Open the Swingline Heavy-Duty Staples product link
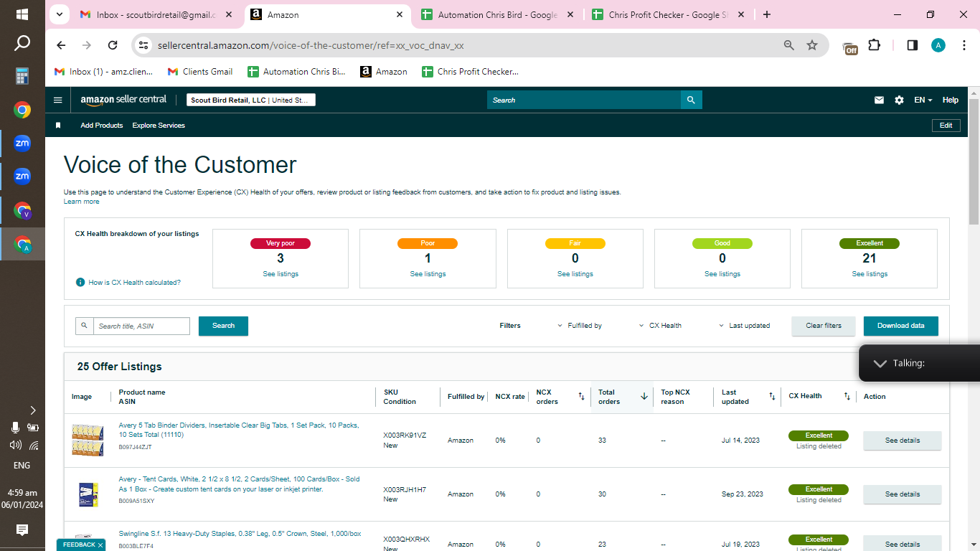980x551 pixels. pyautogui.click(x=240, y=534)
